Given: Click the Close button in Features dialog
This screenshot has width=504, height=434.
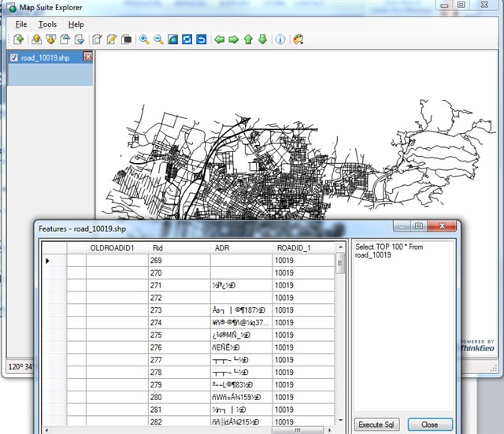Looking at the screenshot, I should 430,425.
